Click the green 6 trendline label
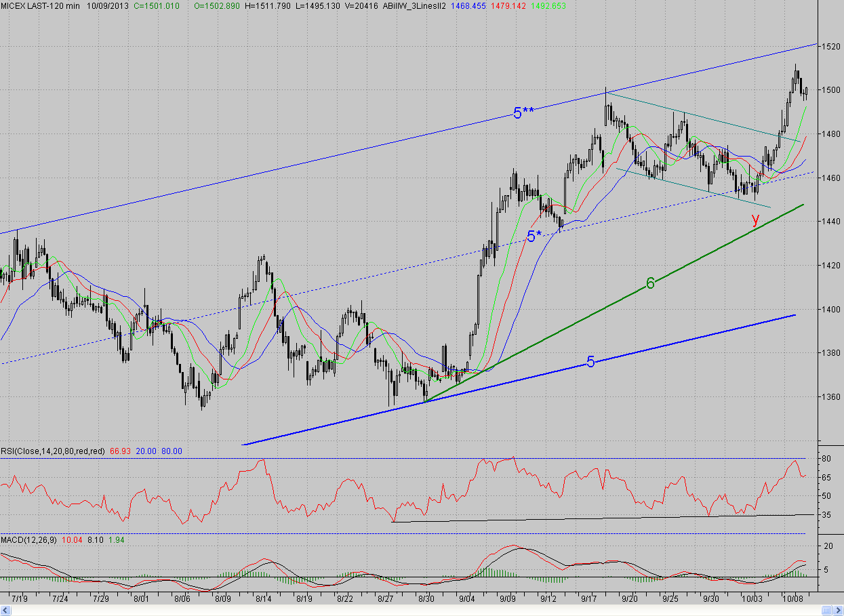This screenshot has height=616, width=844. (650, 283)
